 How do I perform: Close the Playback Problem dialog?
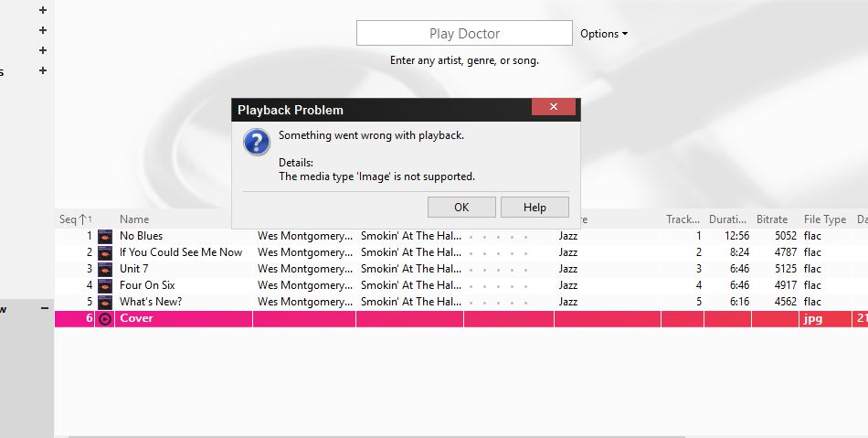point(553,108)
